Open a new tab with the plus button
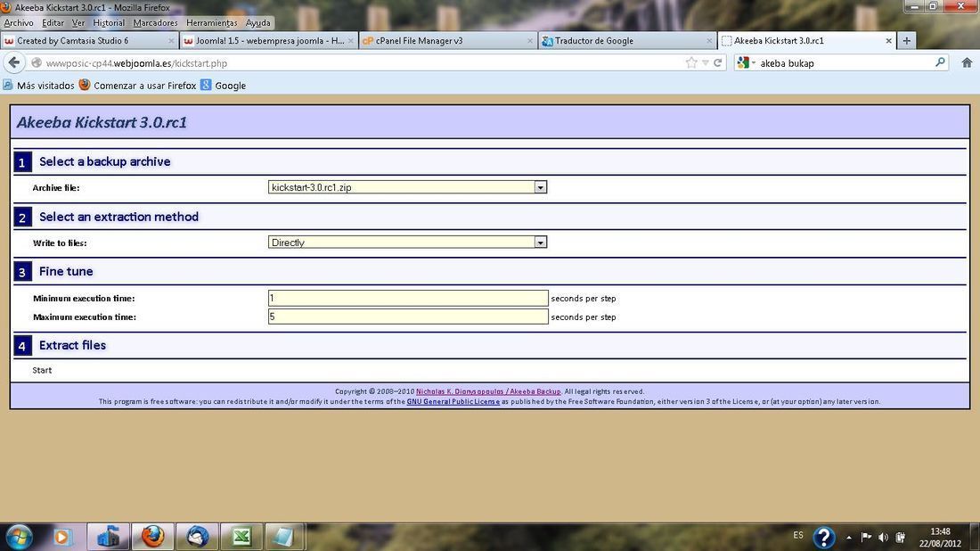Image resolution: width=980 pixels, height=551 pixels. point(906,41)
